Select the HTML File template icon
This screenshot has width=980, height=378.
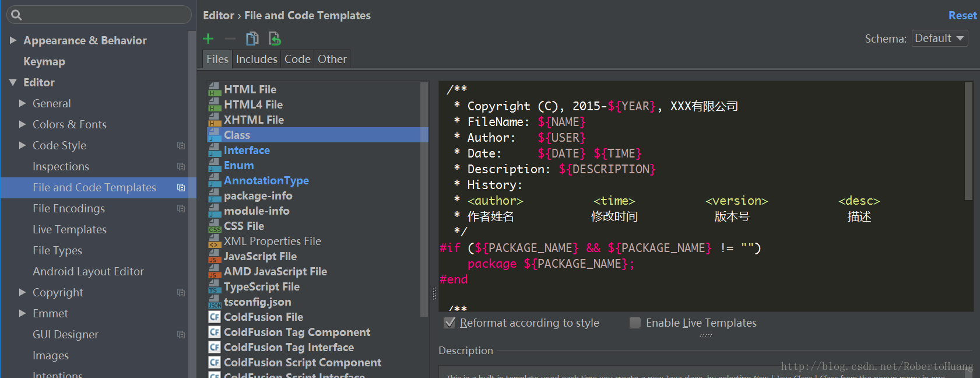click(215, 89)
